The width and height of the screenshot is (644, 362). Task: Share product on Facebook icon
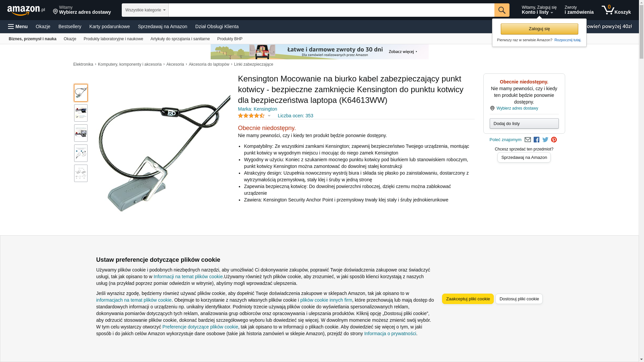coord(536,140)
